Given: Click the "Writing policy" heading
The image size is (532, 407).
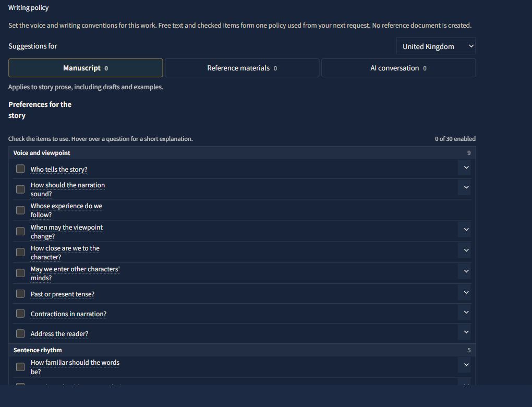Looking at the screenshot, I should [29, 7].
